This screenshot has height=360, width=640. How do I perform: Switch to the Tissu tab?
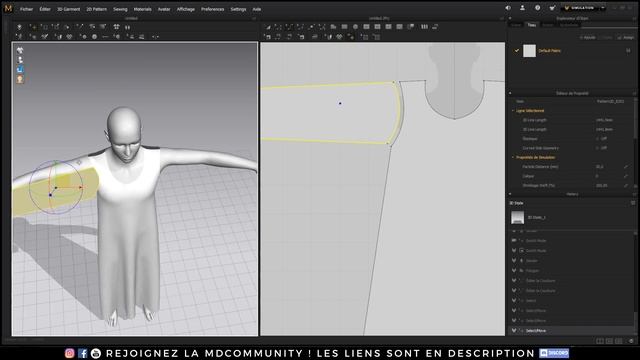531,25
